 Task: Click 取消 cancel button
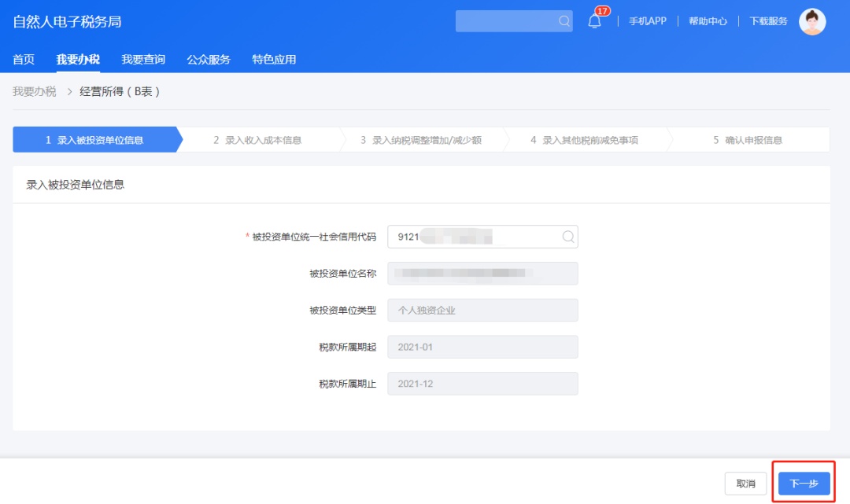tap(745, 484)
